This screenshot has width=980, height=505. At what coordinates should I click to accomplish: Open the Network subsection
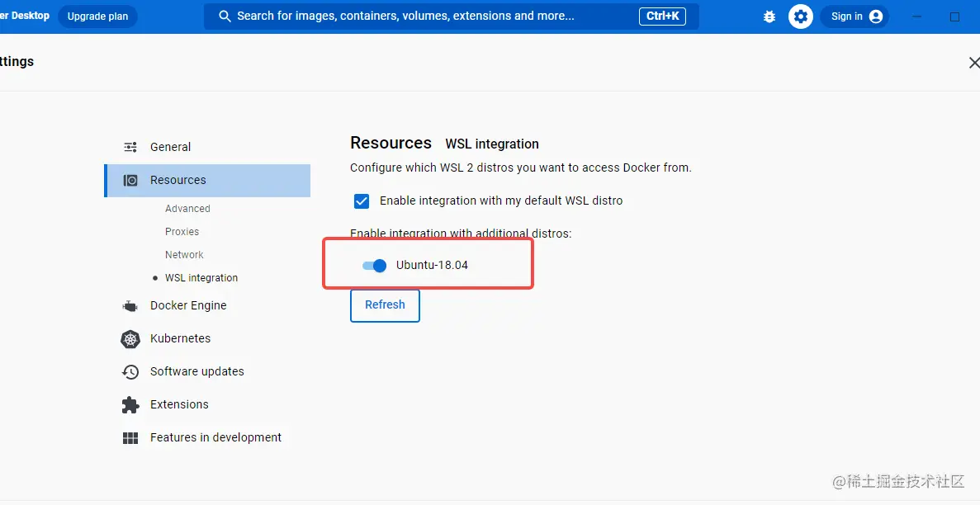(184, 255)
